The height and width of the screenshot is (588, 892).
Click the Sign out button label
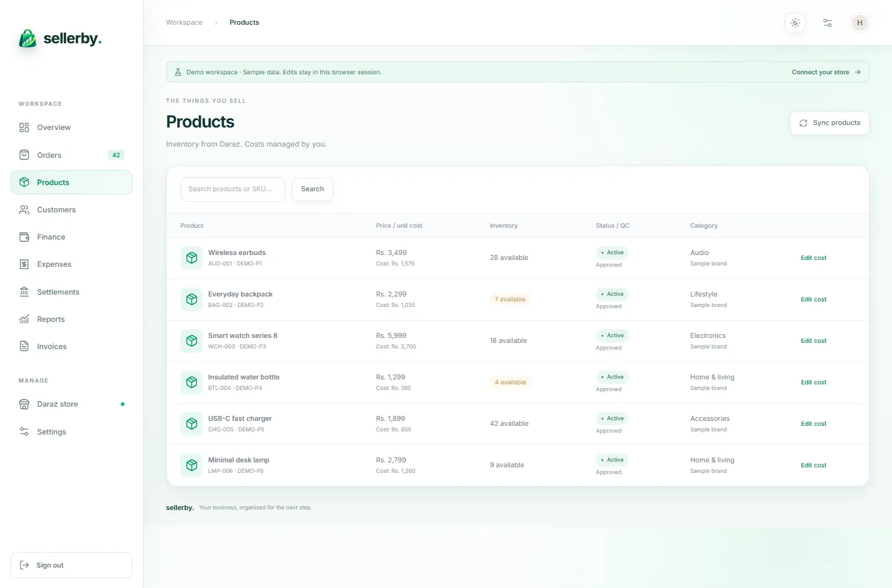point(50,565)
